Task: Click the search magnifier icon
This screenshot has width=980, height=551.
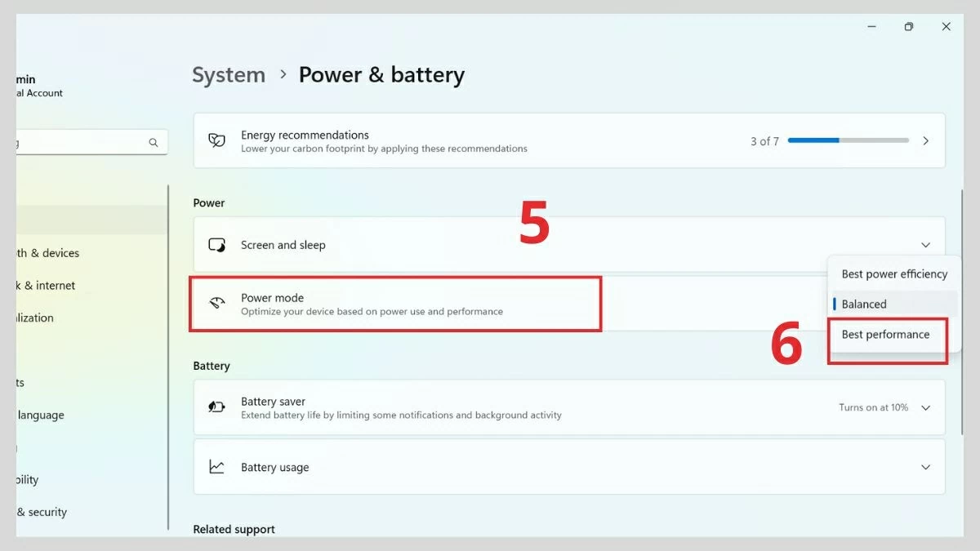Action: tap(154, 141)
